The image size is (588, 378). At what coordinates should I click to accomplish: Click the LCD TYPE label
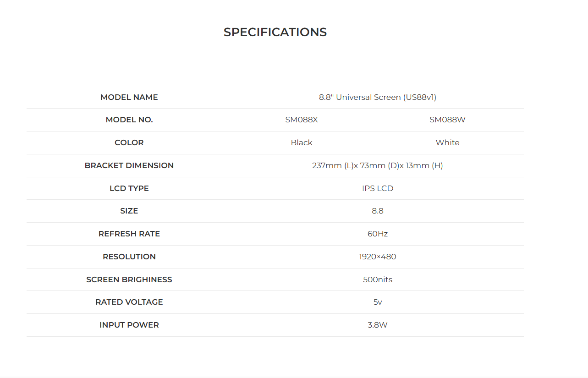click(129, 188)
